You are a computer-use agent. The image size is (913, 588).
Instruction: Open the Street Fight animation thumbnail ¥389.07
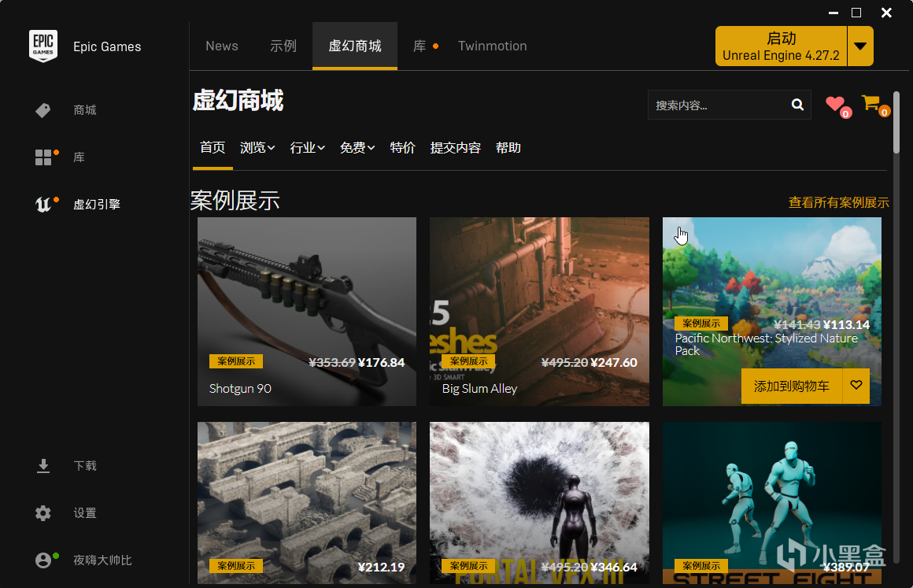click(x=772, y=503)
